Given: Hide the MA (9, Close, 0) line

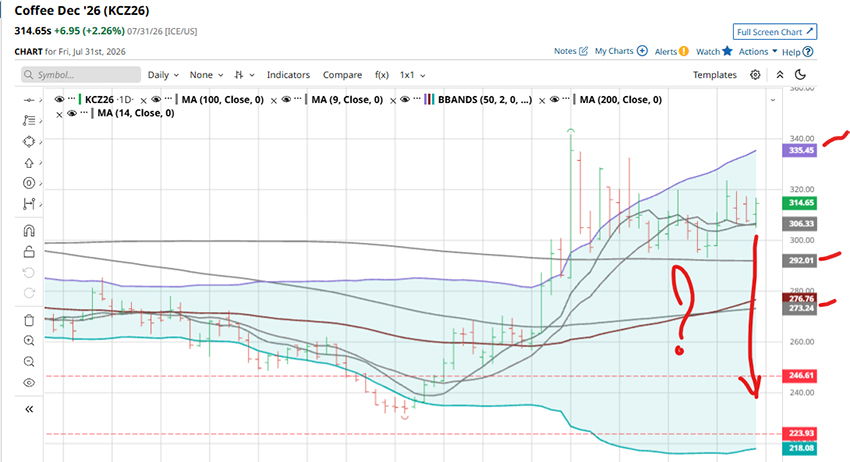Looking at the screenshot, I should (286, 99).
